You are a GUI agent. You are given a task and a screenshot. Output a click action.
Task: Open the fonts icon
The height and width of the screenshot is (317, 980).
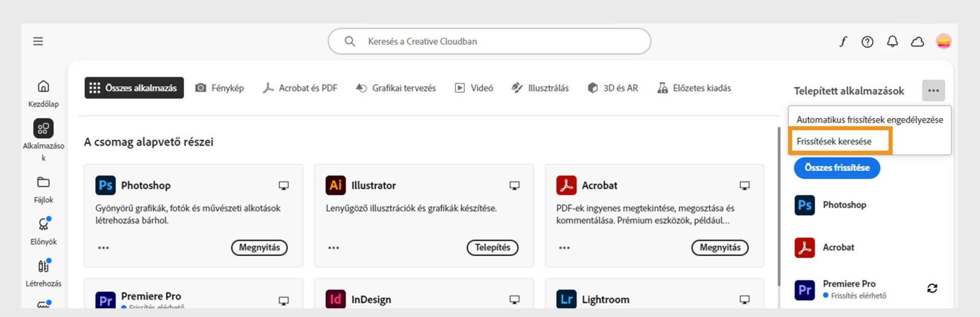pyautogui.click(x=843, y=41)
